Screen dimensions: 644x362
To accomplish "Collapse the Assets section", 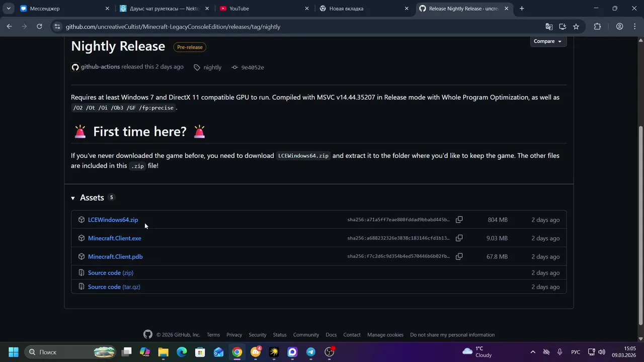I will 73,198.
